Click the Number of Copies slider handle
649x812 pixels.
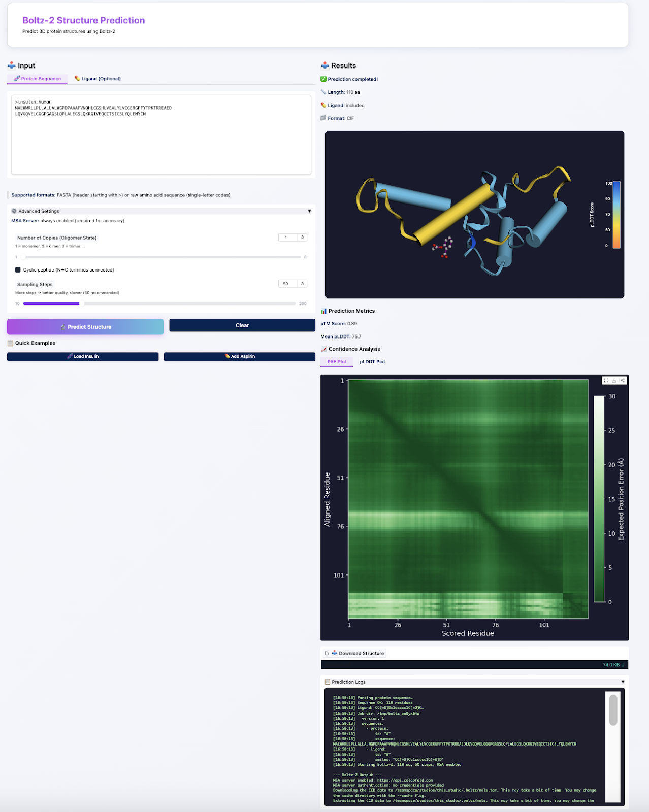pyautogui.click(x=23, y=257)
